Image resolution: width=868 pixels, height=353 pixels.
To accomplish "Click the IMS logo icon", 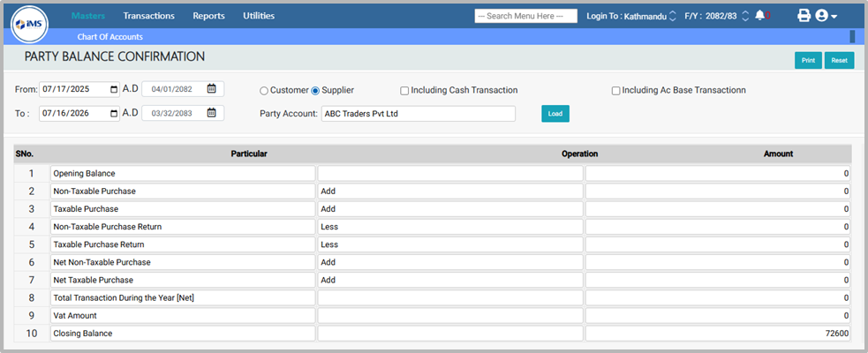I will (29, 24).
